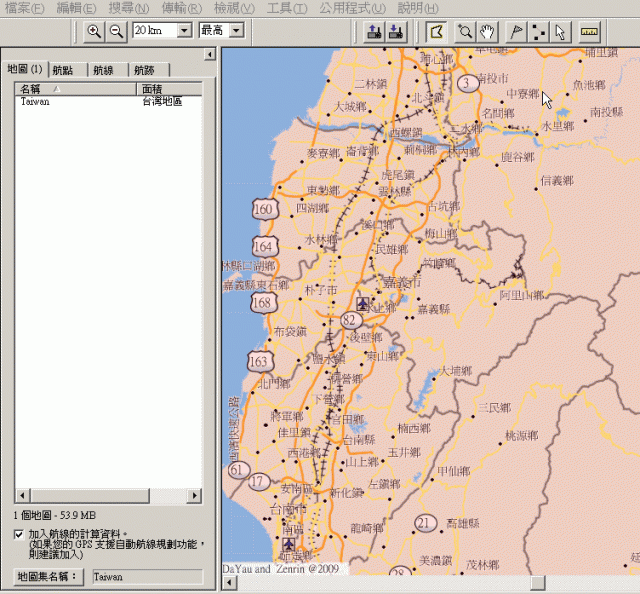
Task: Click highway shield 164 on map
Action: coord(265,246)
